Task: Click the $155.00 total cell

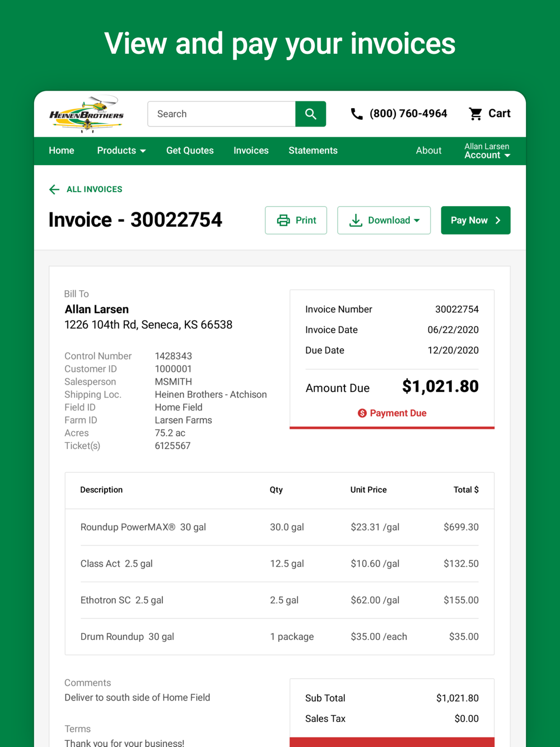Action: pos(461,600)
